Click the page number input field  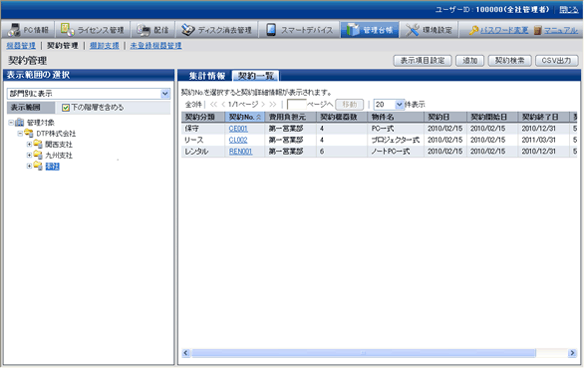coord(296,105)
